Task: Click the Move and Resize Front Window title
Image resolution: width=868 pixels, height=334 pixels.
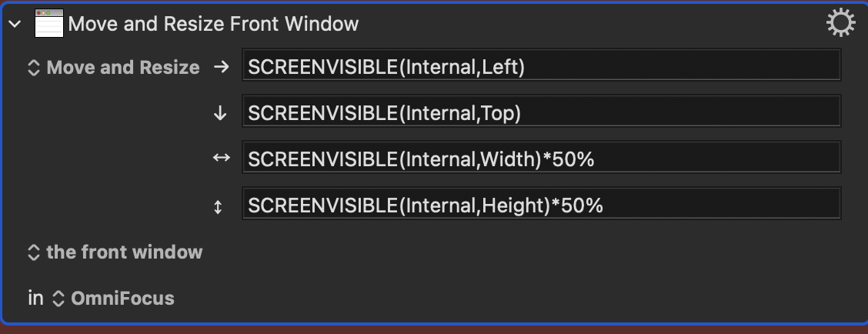Action: coord(213,24)
